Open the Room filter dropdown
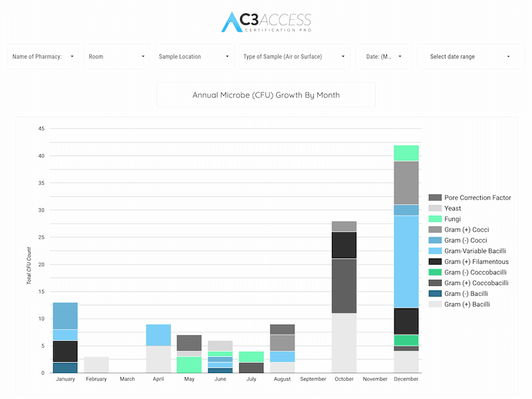 point(117,57)
